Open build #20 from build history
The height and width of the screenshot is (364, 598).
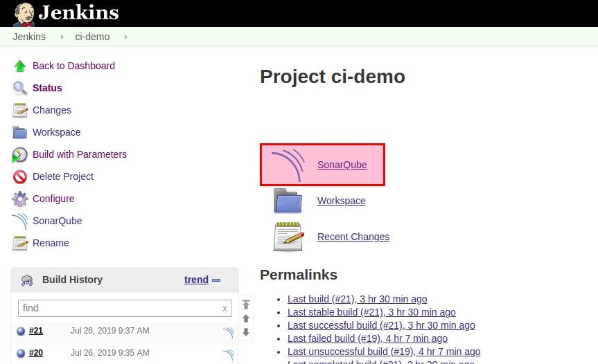pos(36,353)
